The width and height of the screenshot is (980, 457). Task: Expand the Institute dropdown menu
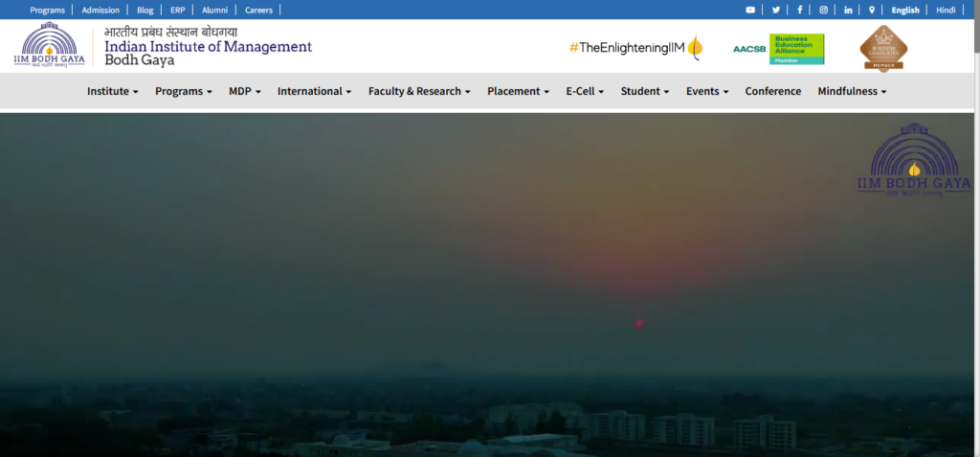coord(112,91)
